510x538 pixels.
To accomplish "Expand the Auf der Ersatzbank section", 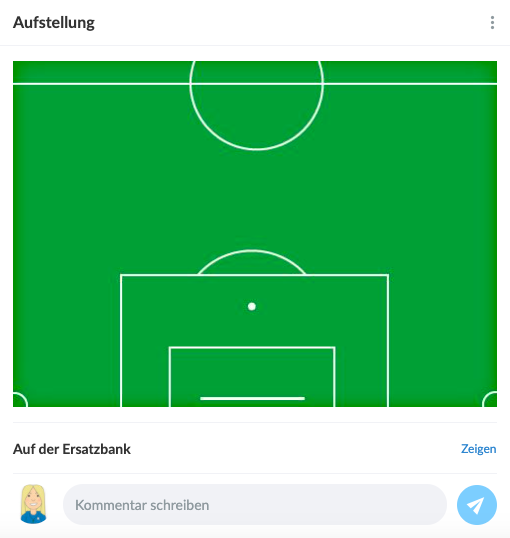I will tap(72, 449).
